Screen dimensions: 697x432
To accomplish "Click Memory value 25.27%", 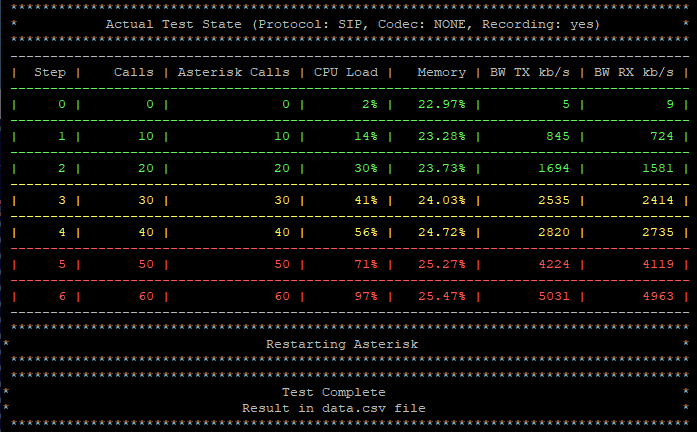I will coord(441,264).
